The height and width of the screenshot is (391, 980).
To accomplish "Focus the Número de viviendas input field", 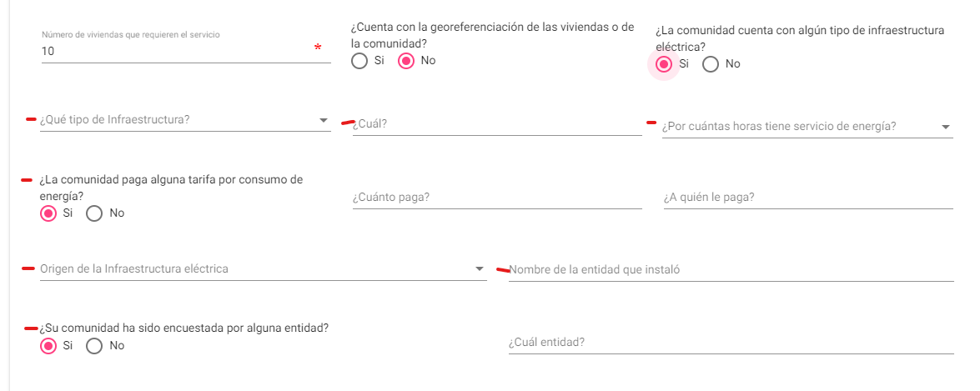I will 175,51.
